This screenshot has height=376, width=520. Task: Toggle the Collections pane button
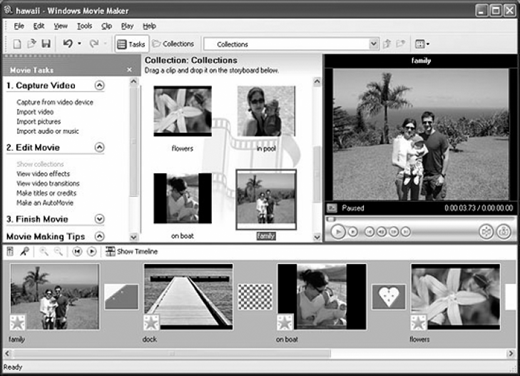173,44
